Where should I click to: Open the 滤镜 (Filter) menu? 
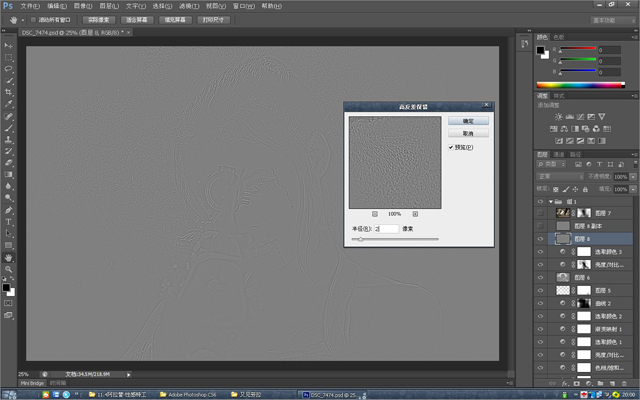tap(188, 5)
